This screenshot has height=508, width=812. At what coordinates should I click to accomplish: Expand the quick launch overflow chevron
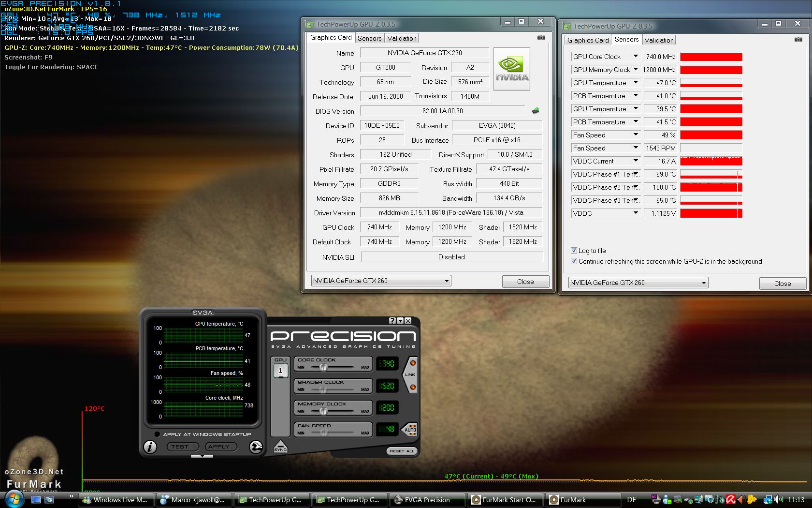click(72, 496)
